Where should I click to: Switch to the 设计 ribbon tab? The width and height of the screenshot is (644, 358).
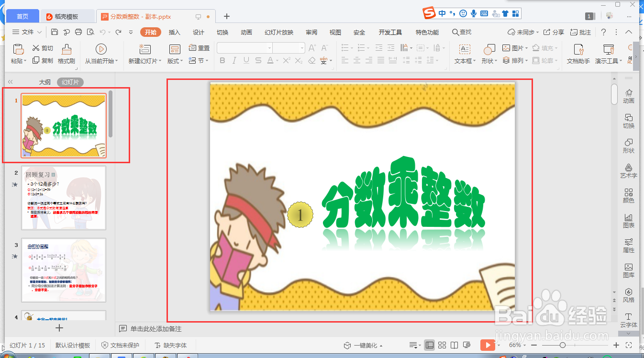point(198,32)
